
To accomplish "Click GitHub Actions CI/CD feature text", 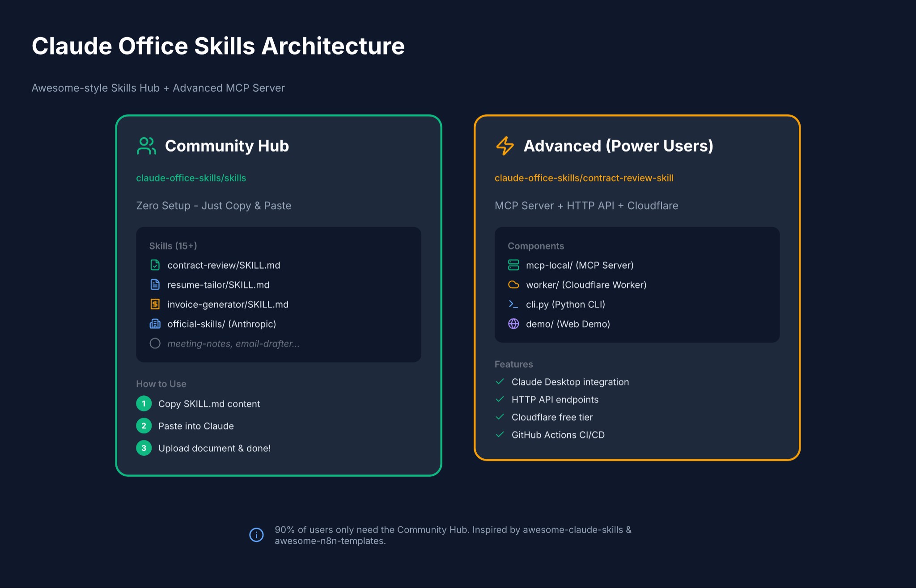I will pyautogui.click(x=558, y=435).
